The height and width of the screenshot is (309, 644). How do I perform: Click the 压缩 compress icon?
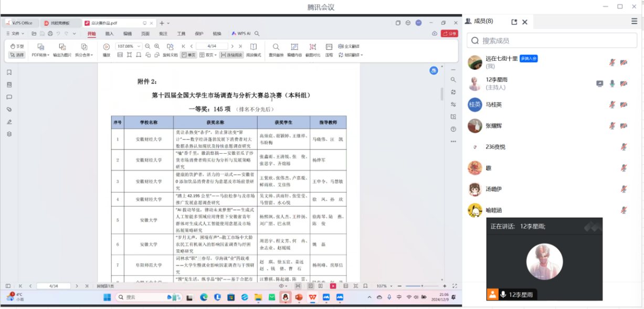(x=329, y=47)
